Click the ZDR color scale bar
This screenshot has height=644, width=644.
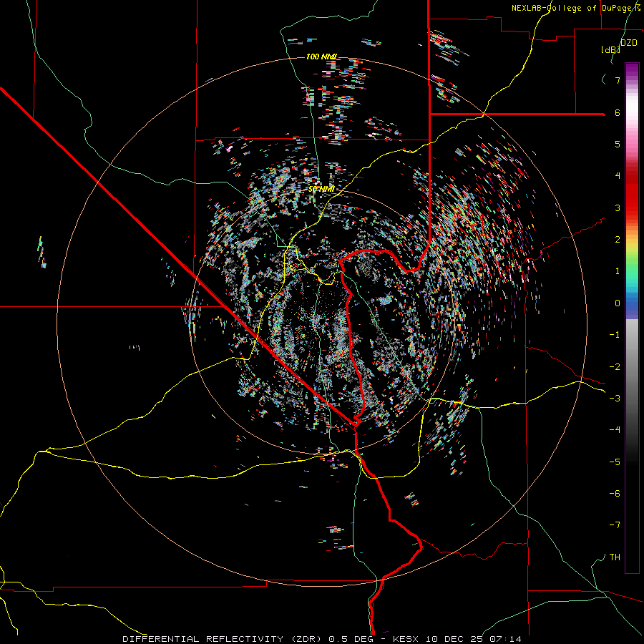point(632,318)
